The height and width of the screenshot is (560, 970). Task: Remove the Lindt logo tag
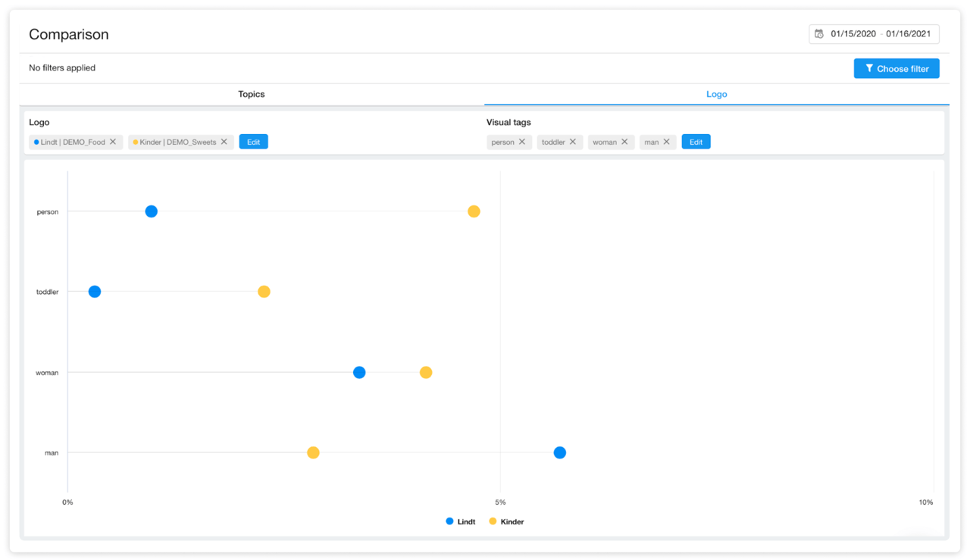(113, 142)
